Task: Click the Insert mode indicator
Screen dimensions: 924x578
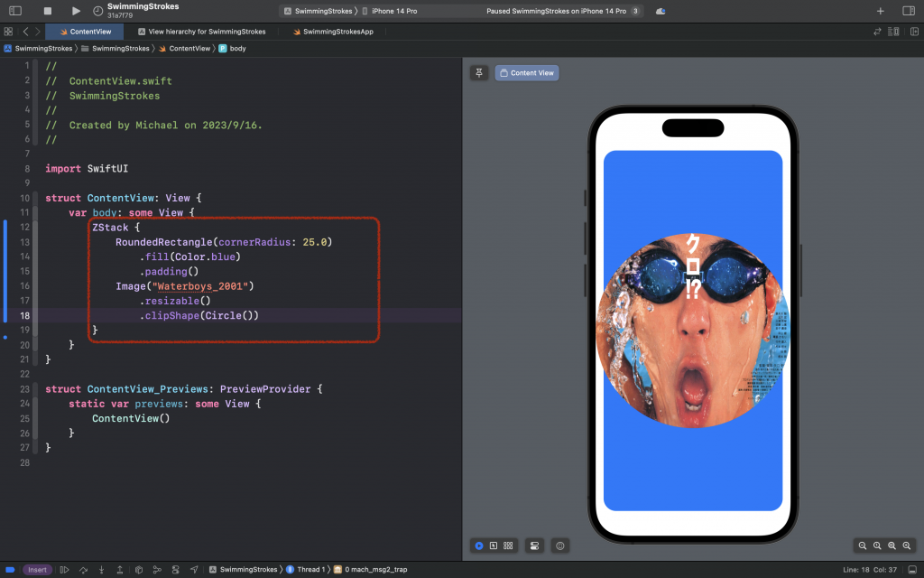Action: 37,570
